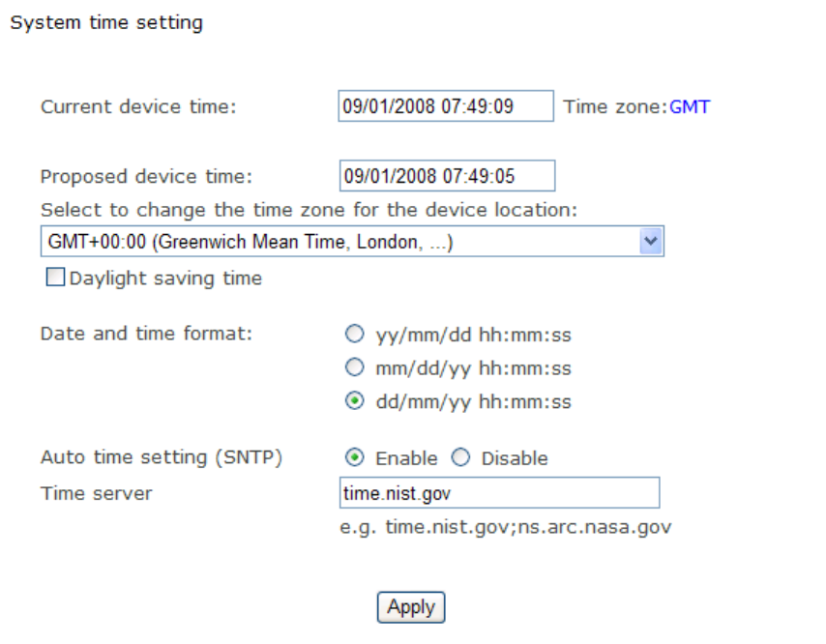Screen dimensions: 826x644
Task: Click the Daylight saving time label text
Action: tap(165, 278)
